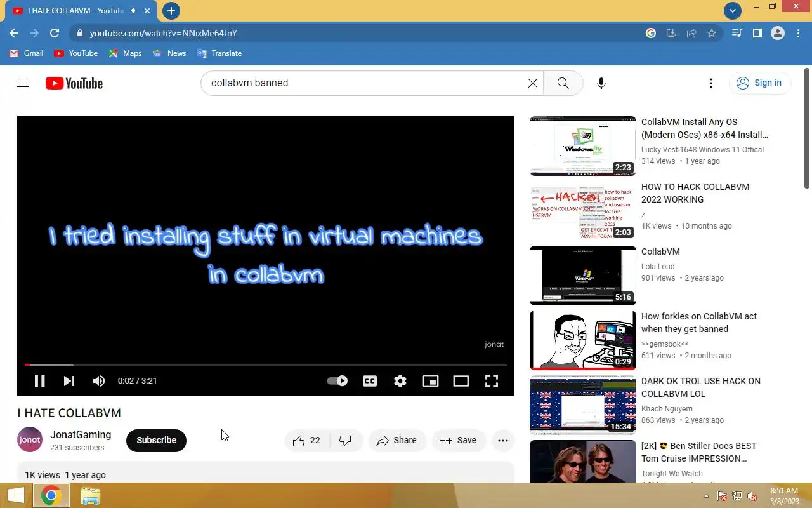This screenshot has height=508, width=812.
Task: Enable theater mode
Action: point(461,381)
